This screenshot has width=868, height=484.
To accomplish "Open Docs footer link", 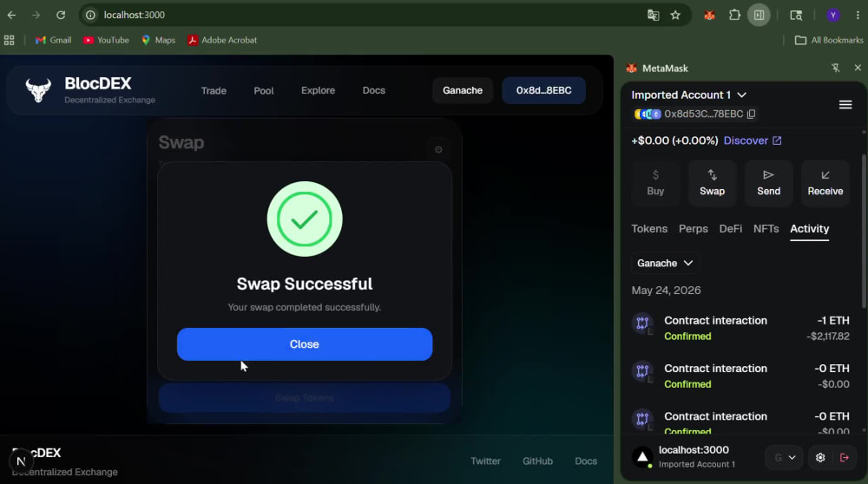I will click(586, 461).
